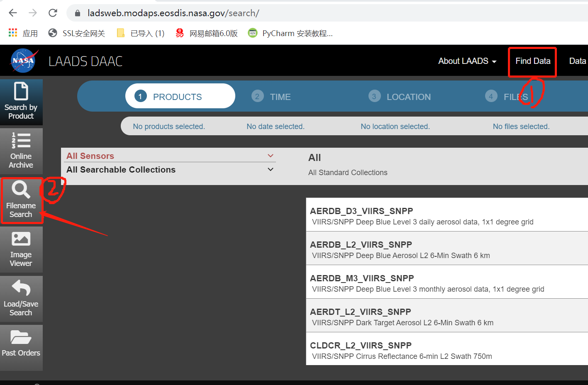The width and height of the screenshot is (588, 385).
Task: Expand the All Sensors dropdown
Action: (x=169, y=156)
